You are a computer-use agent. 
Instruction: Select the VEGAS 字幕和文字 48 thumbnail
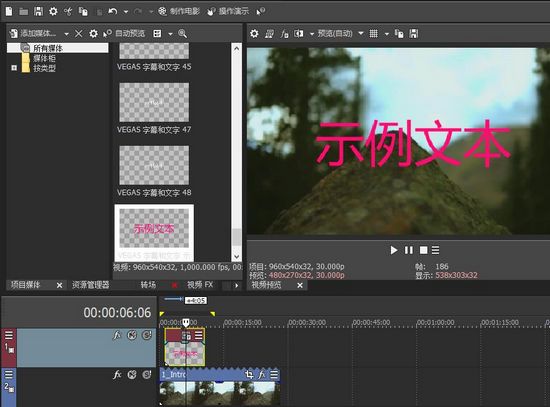[154, 165]
